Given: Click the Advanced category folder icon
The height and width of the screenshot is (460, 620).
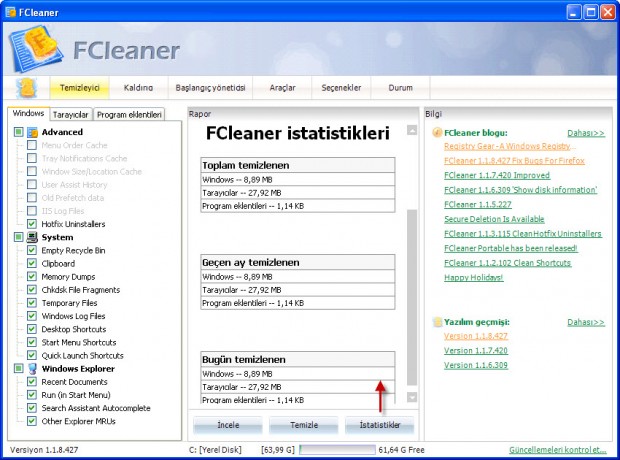Looking at the screenshot, I should pos(32,132).
